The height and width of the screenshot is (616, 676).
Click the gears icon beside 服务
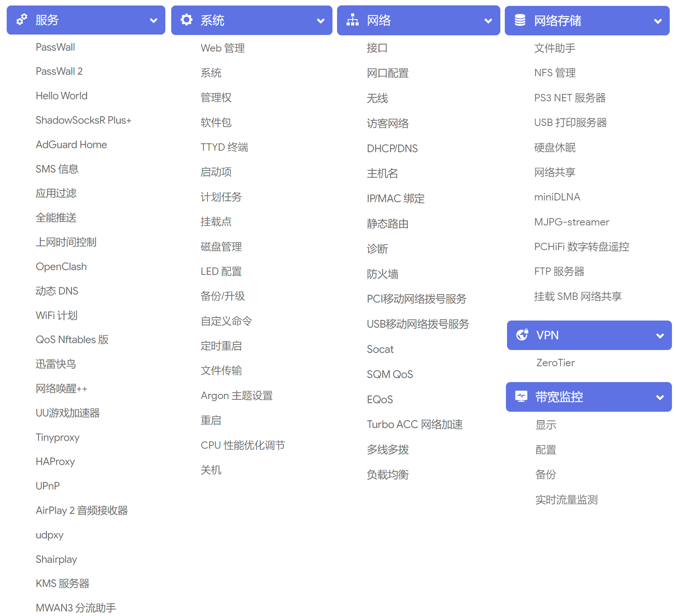22,20
